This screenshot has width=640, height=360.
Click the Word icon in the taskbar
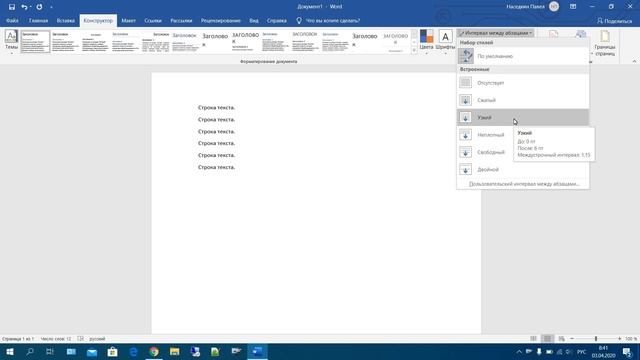[x=257, y=352]
